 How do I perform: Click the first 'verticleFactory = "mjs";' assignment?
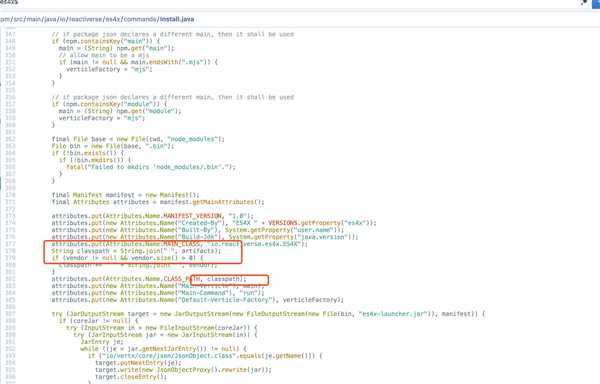pos(109,69)
